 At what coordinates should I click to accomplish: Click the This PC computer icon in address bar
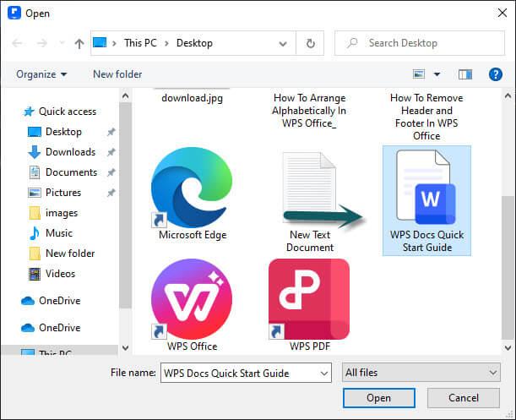[100, 42]
